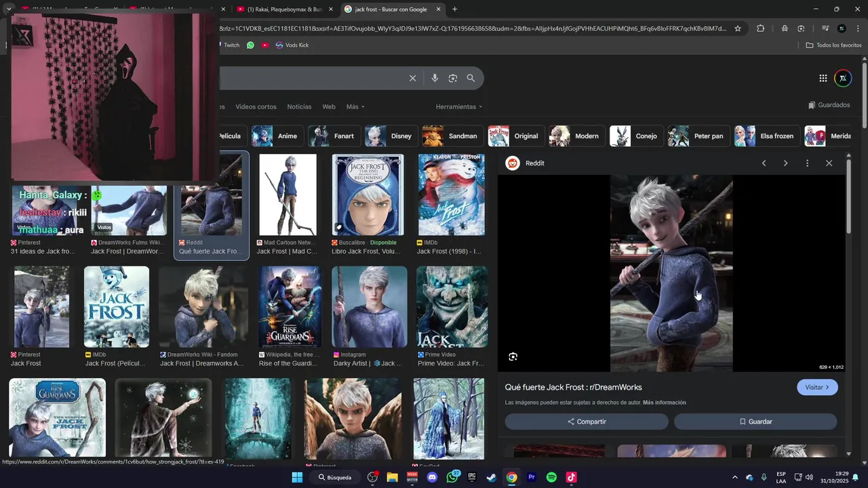868x488 pixels.
Task: Open Epic Games Launcher from taskbar
Action: (x=472, y=477)
